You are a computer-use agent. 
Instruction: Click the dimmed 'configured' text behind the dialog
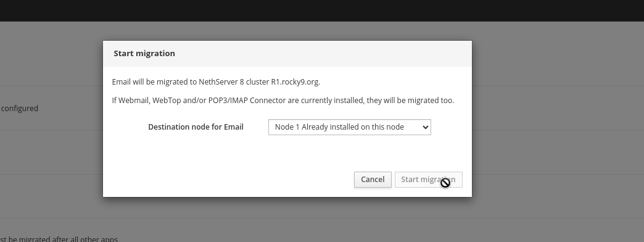[19, 109]
